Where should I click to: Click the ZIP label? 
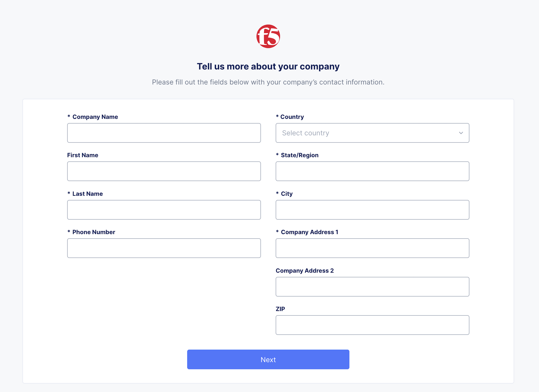point(280,309)
